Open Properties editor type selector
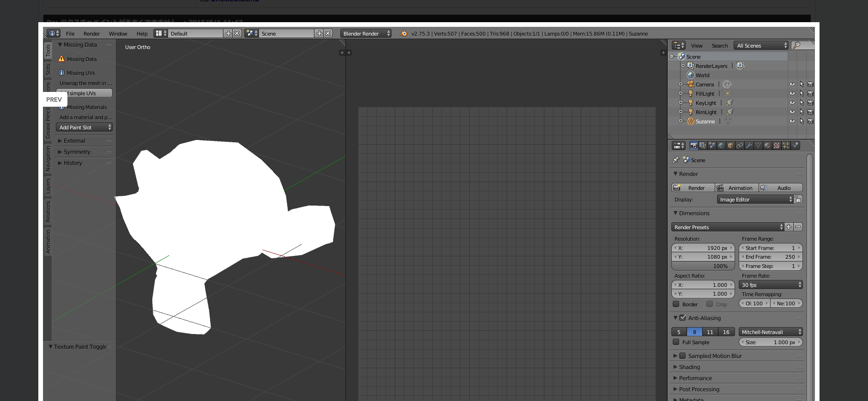868x401 pixels. (x=679, y=146)
